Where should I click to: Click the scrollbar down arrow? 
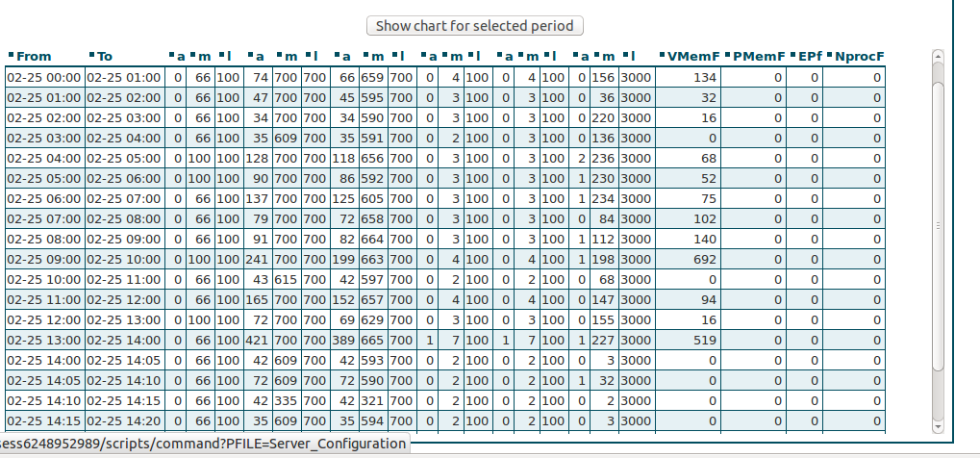click(x=938, y=426)
